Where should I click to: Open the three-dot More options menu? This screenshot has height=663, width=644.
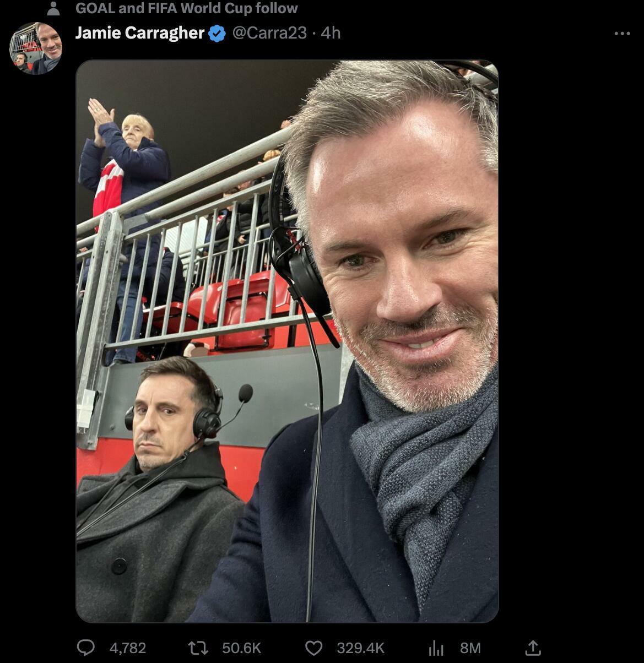[622, 34]
